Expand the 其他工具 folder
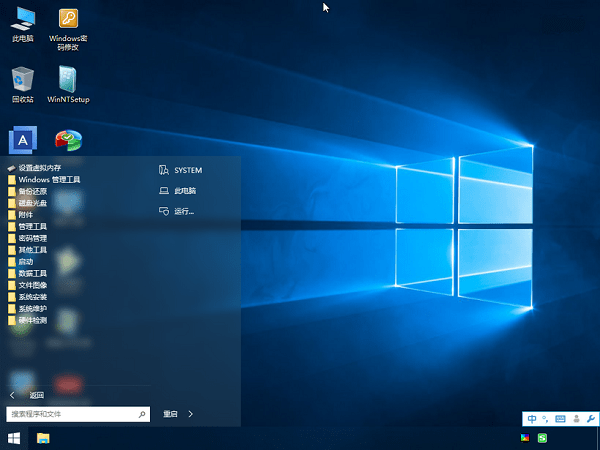The height and width of the screenshot is (450, 600). click(x=28, y=250)
